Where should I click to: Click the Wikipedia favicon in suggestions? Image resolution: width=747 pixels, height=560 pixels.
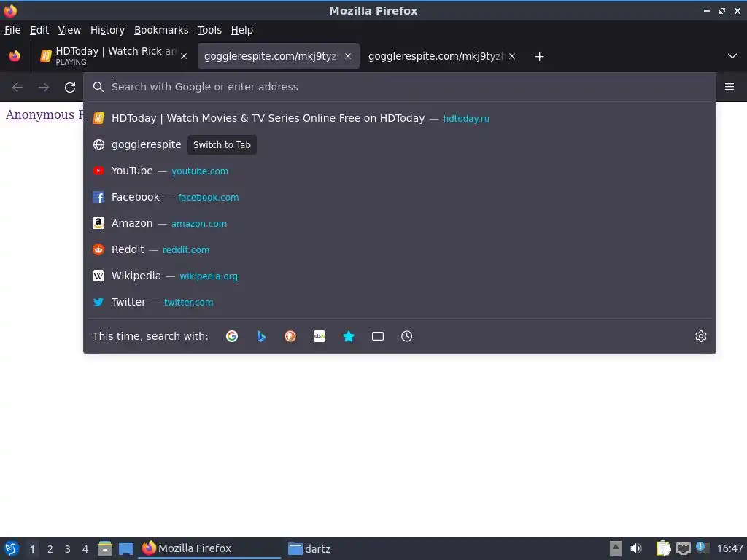[x=98, y=276]
